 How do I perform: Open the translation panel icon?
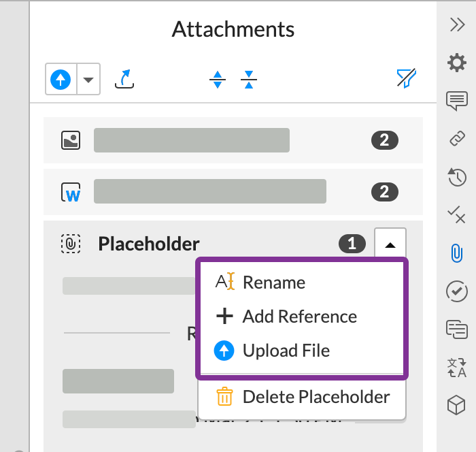(x=456, y=368)
